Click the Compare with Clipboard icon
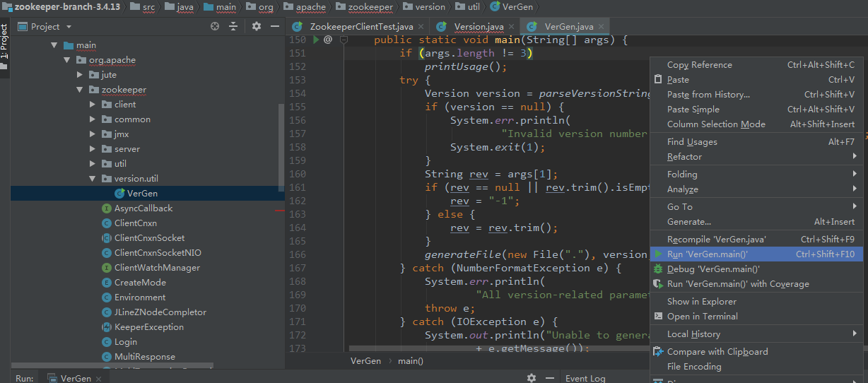This screenshot has height=383, width=868. pyautogui.click(x=658, y=352)
